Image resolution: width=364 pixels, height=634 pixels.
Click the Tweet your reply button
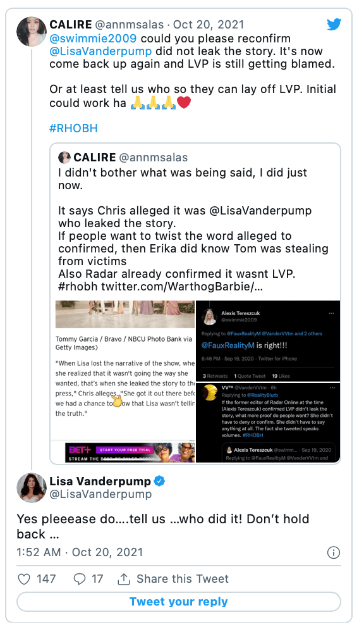tap(179, 602)
